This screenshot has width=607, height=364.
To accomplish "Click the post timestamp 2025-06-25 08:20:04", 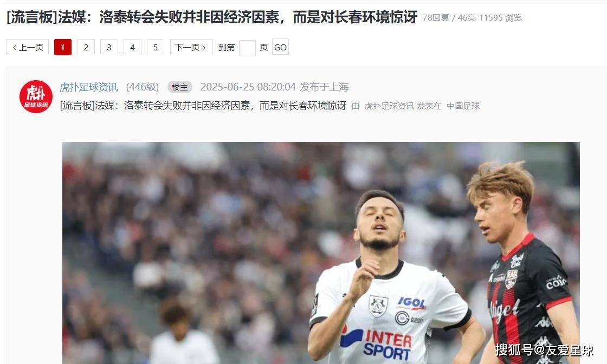I will click(x=248, y=87).
